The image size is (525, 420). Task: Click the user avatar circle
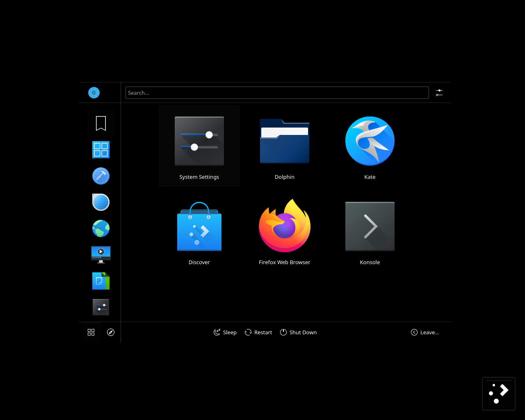pyautogui.click(x=94, y=93)
